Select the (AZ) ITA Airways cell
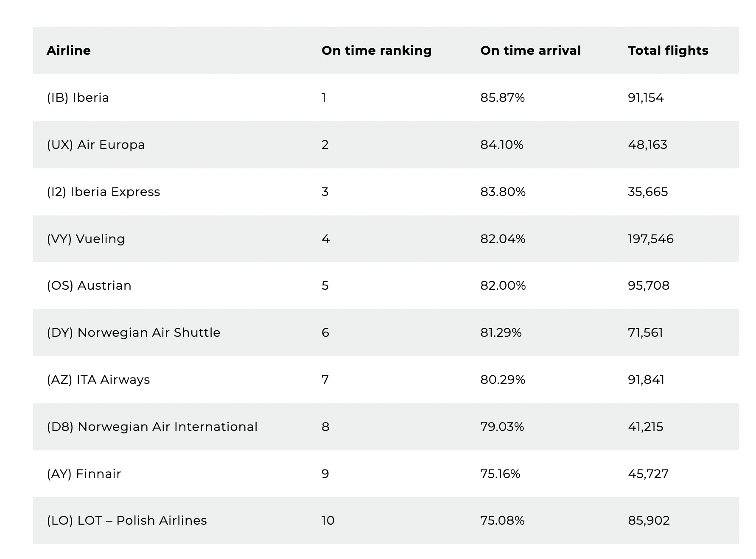The height and width of the screenshot is (559, 756). [x=98, y=380]
